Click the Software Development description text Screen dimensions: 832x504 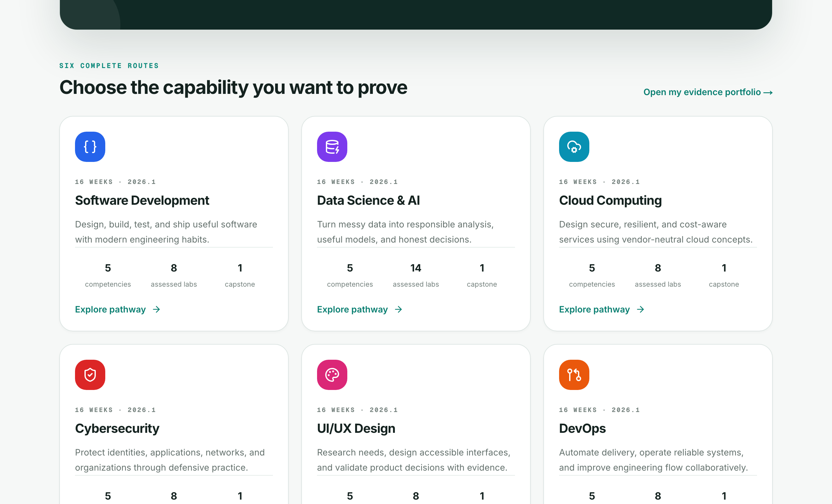pos(166,232)
